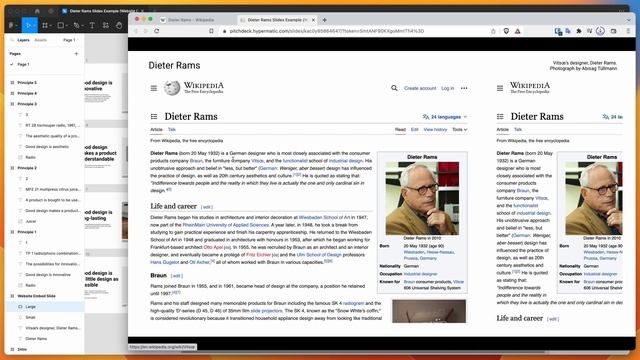Open the browser wallet icon
This screenshot has width=640, height=360.
[x=613, y=31]
